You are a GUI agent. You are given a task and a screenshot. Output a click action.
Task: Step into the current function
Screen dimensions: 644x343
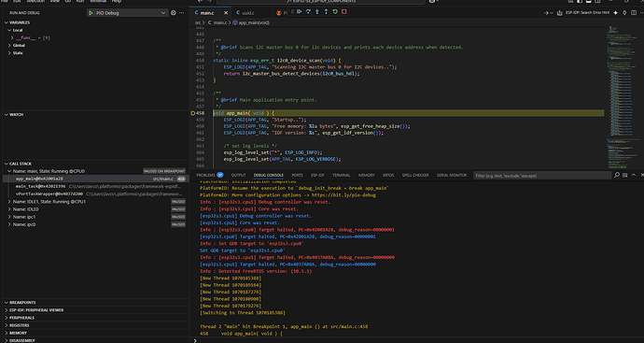tap(317, 12)
